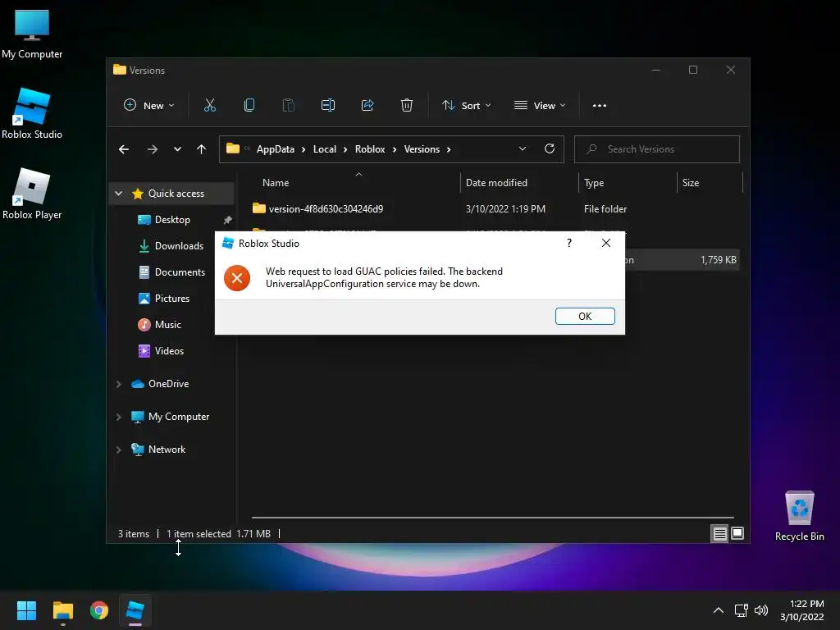Expand the OneDrive tree node
Image resolution: width=840 pixels, height=630 pixels.
119,384
